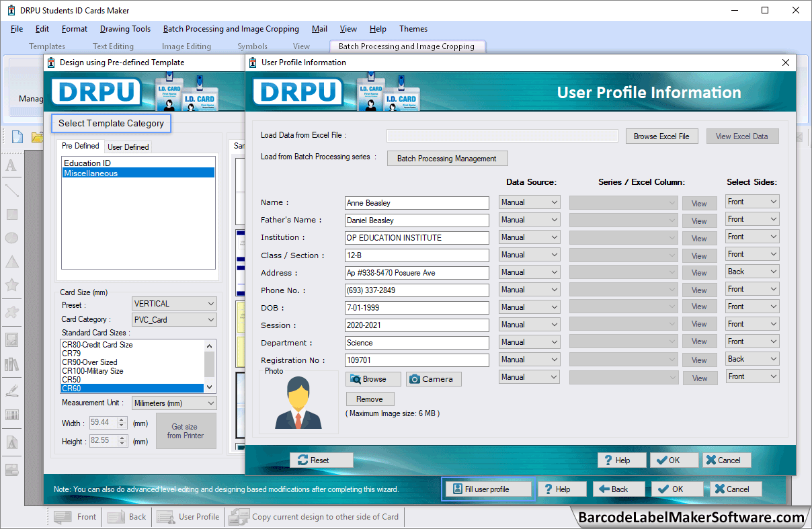Select the Text tool in left toolbar

(x=11, y=166)
